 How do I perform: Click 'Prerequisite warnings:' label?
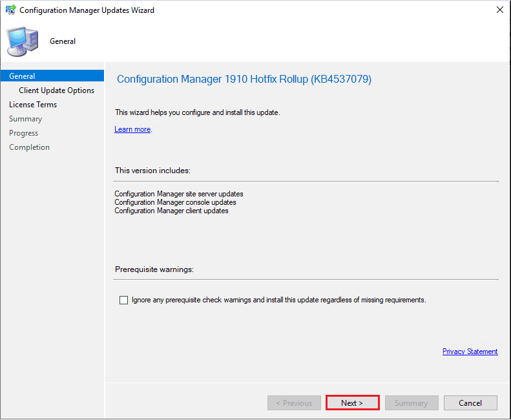point(154,269)
